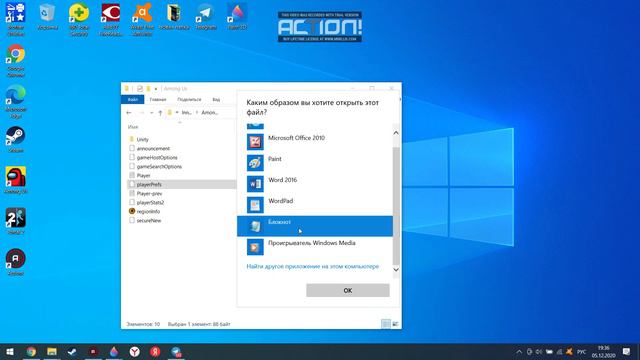Screen dimensions: 640x360
Task: Open the volume control in tray
Action: click(x=539, y=352)
